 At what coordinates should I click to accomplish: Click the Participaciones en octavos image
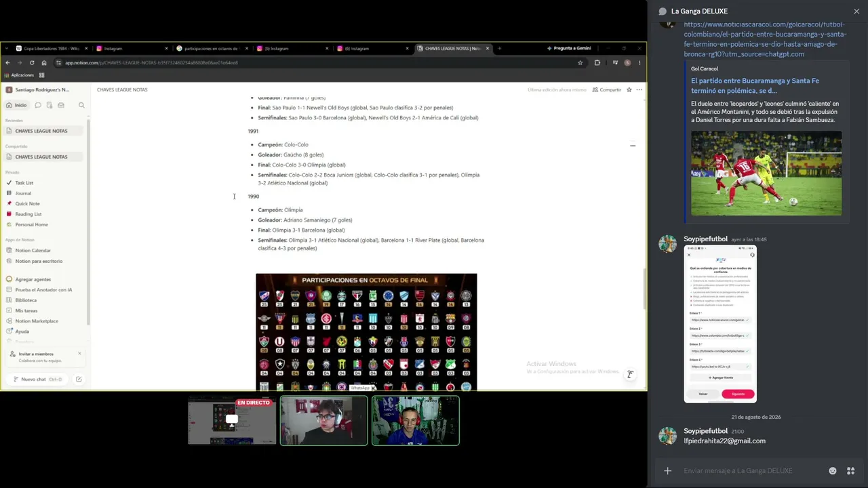tap(366, 332)
